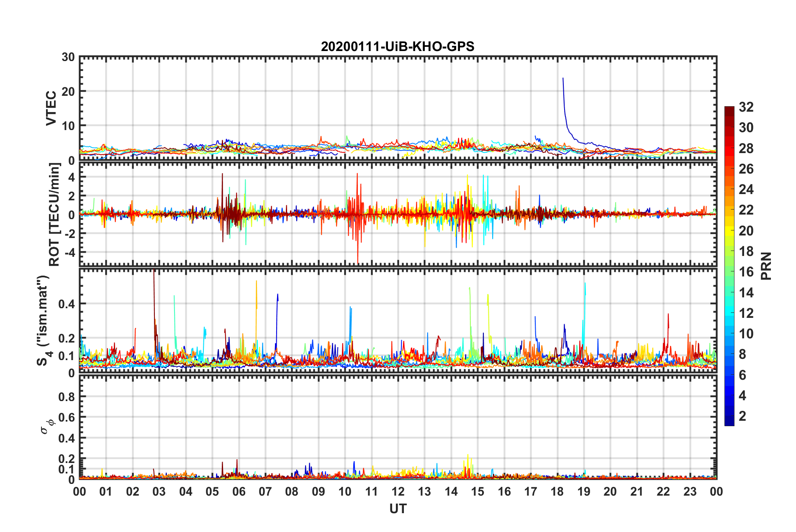The width and height of the screenshot is (796, 532).
Task: Click the UT x-axis label
Action: [398, 509]
